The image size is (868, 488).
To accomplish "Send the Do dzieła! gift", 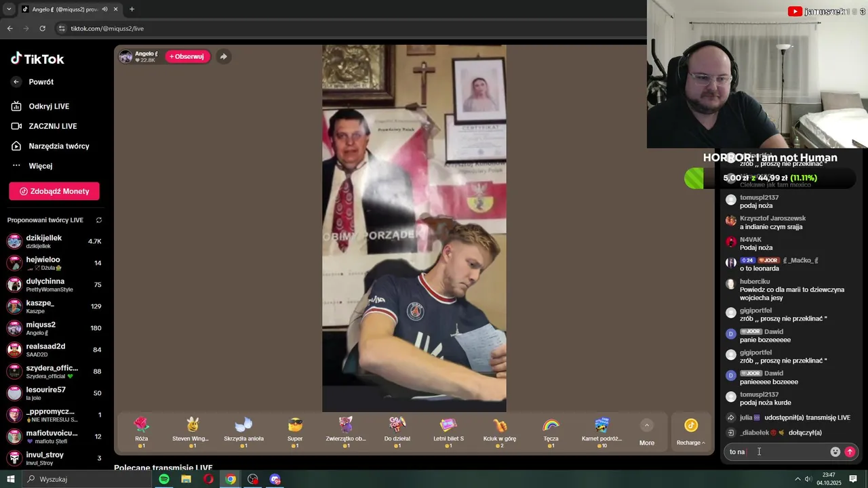I will pyautogui.click(x=397, y=432).
